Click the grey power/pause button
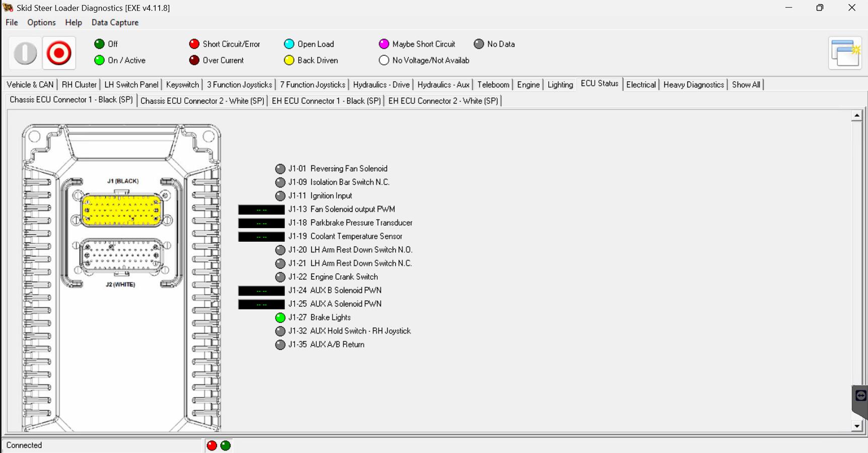This screenshot has width=868, height=453. (25, 53)
